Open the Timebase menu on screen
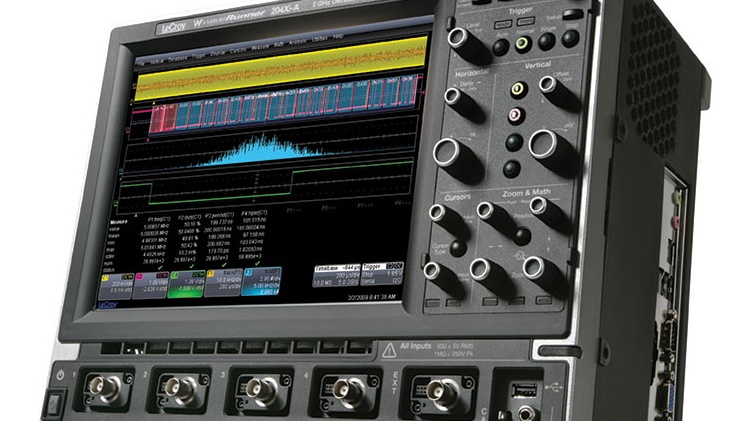Image resolution: width=749 pixels, height=421 pixels. (x=178, y=59)
